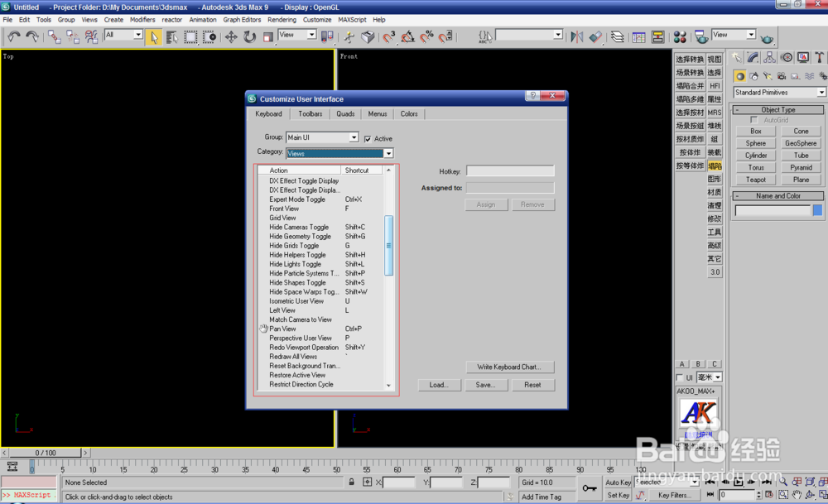Click the Reset button
Image resolution: width=828 pixels, height=504 pixels.
coord(532,385)
